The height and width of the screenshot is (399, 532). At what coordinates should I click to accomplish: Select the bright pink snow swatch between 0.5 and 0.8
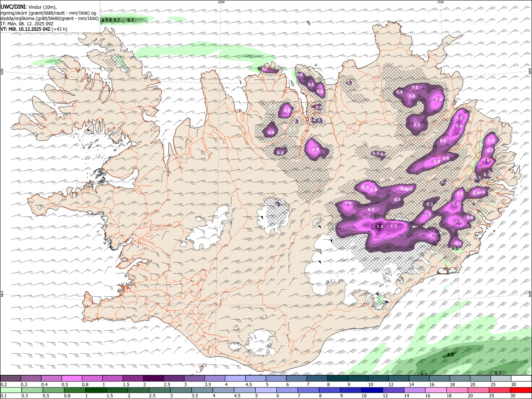(72, 378)
